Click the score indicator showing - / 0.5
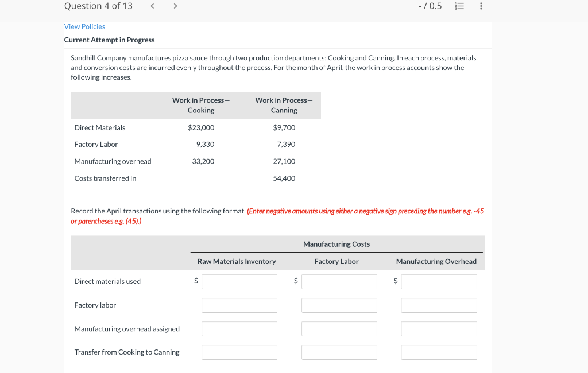 tap(430, 6)
